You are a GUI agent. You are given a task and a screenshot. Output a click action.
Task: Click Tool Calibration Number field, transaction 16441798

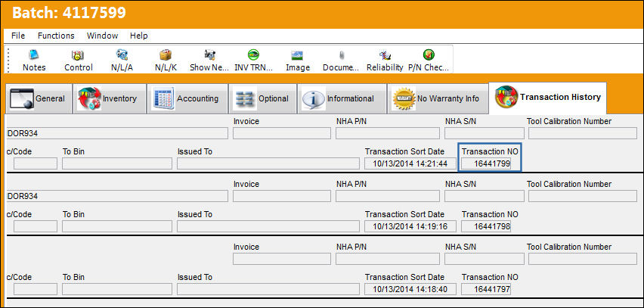(x=582, y=196)
